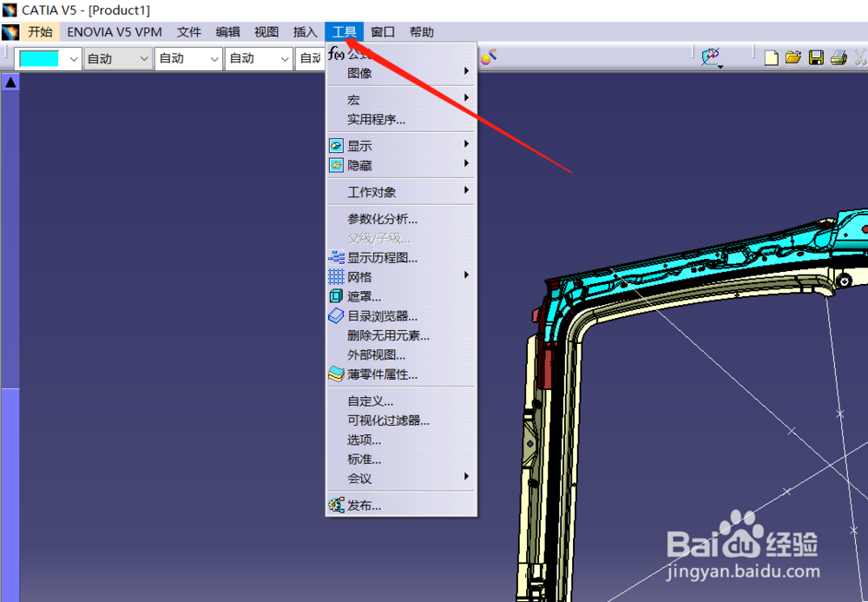Image resolution: width=868 pixels, height=602 pixels.
Task: Open the 开始 Start menu
Action: click(x=41, y=32)
